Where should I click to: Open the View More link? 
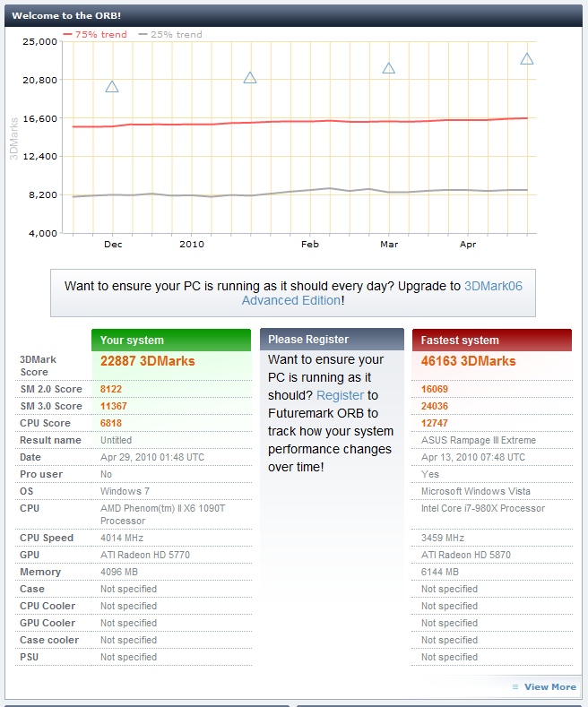pyautogui.click(x=550, y=686)
